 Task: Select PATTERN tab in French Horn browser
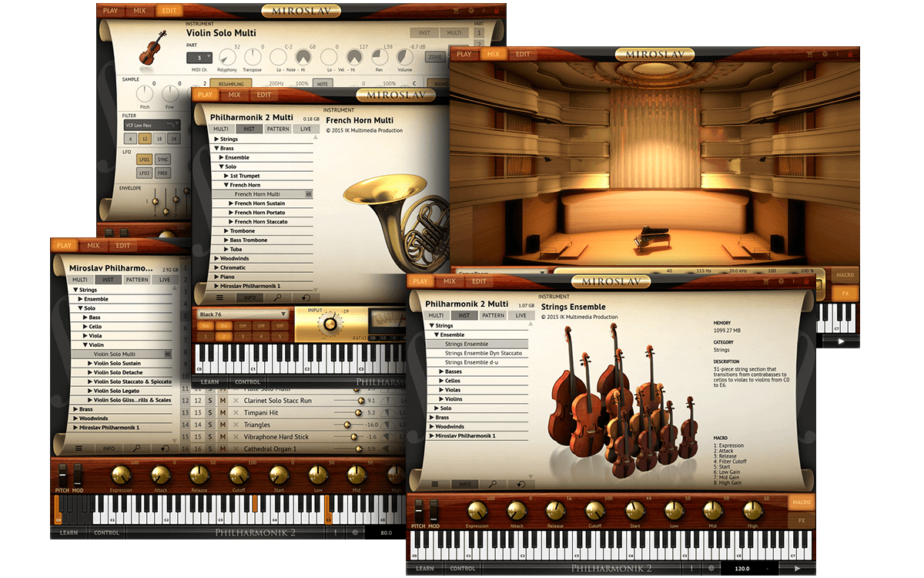[277, 129]
